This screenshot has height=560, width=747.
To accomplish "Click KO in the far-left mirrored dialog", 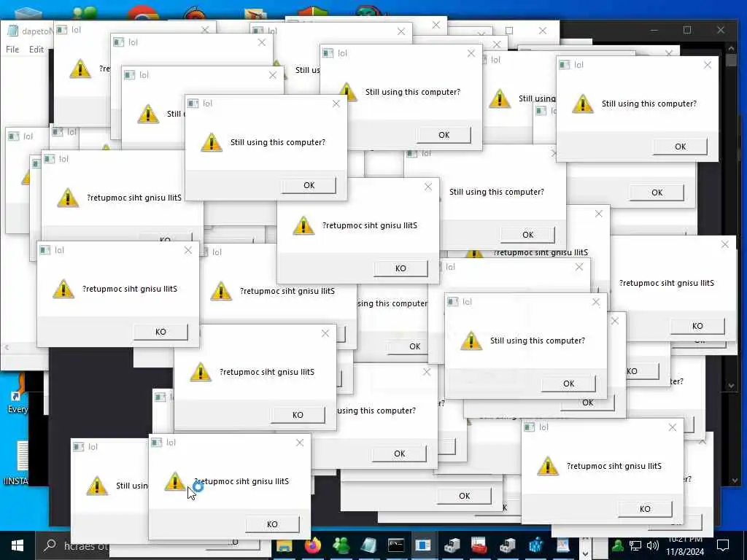I will tap(160, 332).
